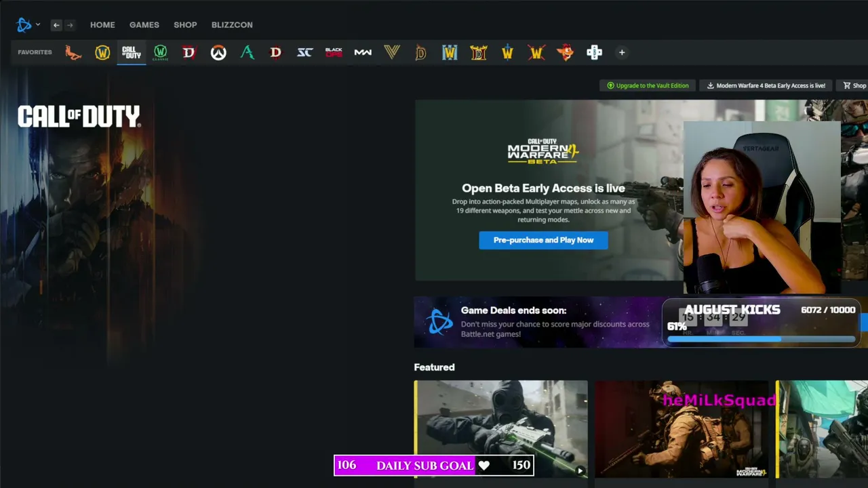
Task: Select the Overwatch icon in favorites
Action: (218, 52)
